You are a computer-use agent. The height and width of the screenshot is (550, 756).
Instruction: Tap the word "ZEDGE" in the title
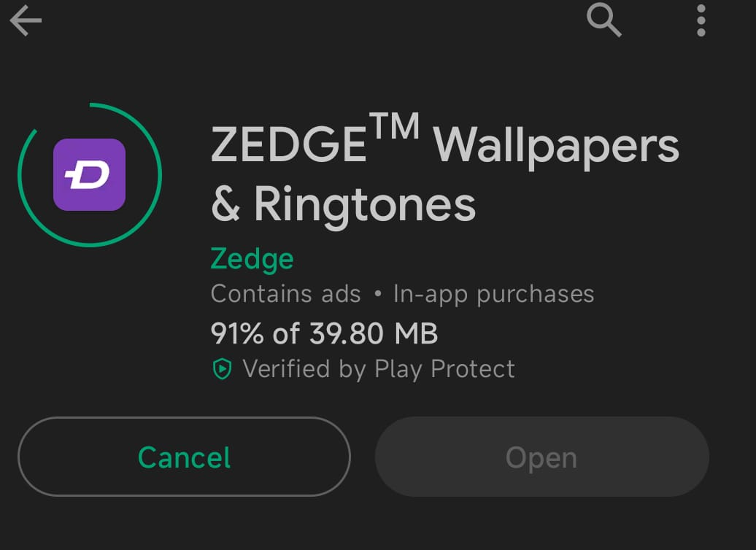pyautogui.click(x=289, y=145)
